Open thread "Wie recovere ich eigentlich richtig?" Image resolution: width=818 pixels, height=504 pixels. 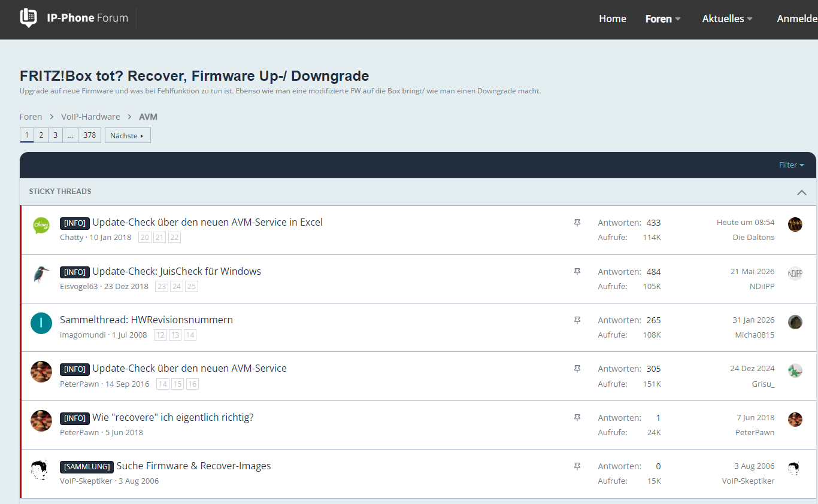(x=173, y=417)
